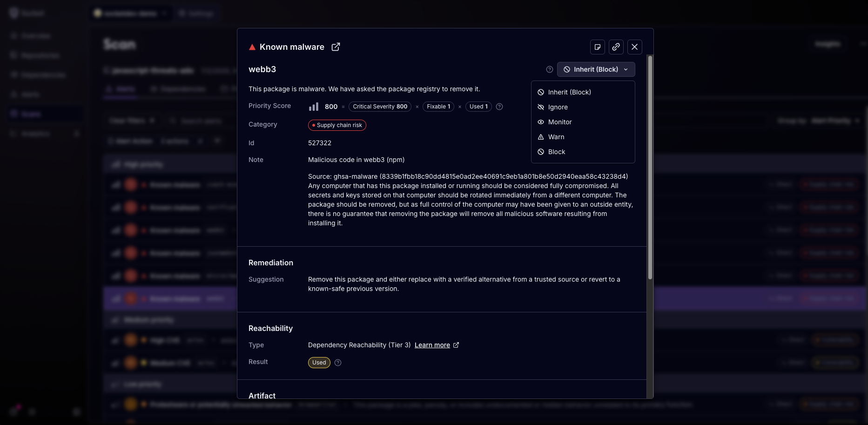Click the priority score bars icon

pos(314,107)
